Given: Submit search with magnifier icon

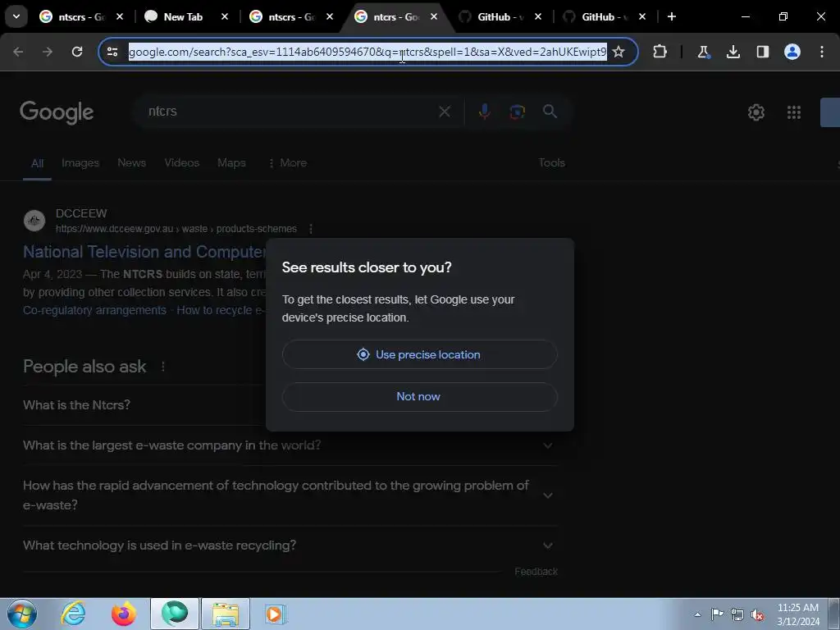Looking at the screenshot, I should (550, 112).
